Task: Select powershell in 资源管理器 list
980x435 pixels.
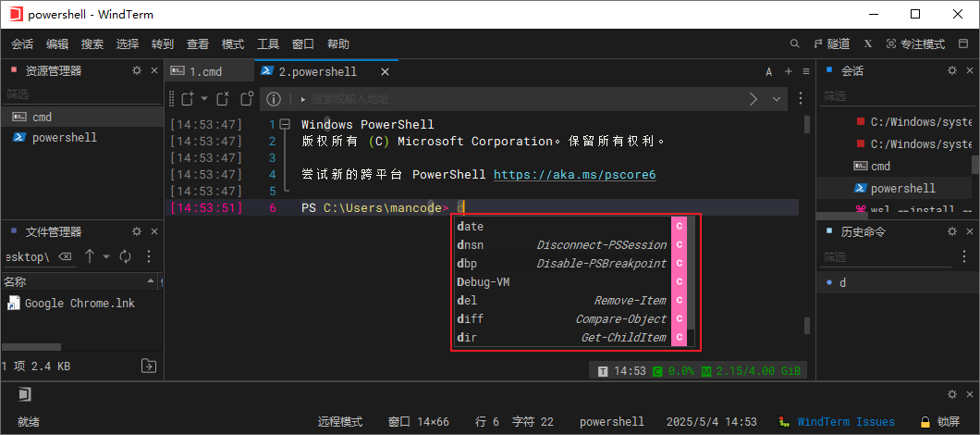Action: pos(64,137)
